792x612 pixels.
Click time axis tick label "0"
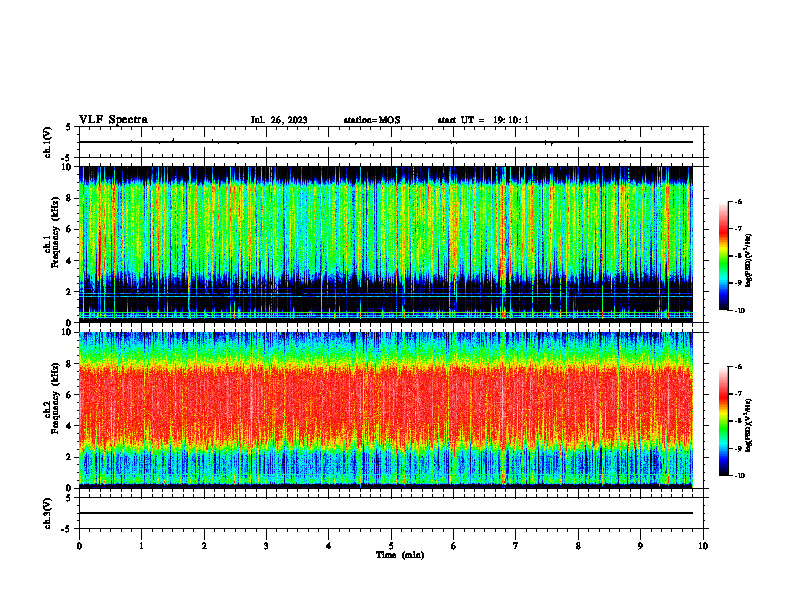click(79, 546)
